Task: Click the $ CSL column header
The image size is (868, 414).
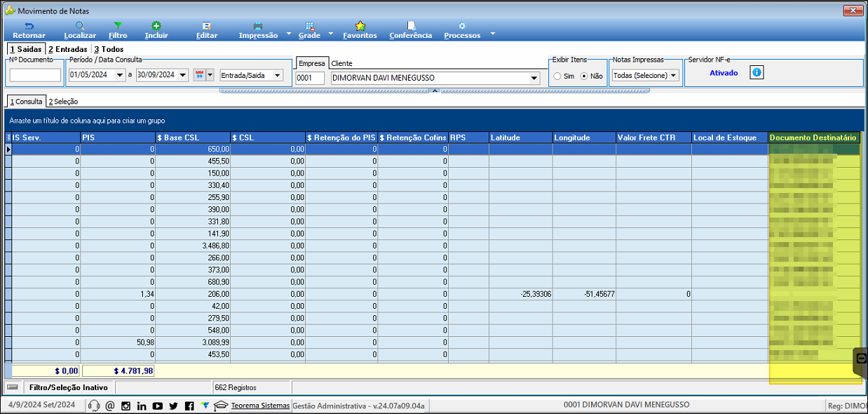Action: pos(268,138)
